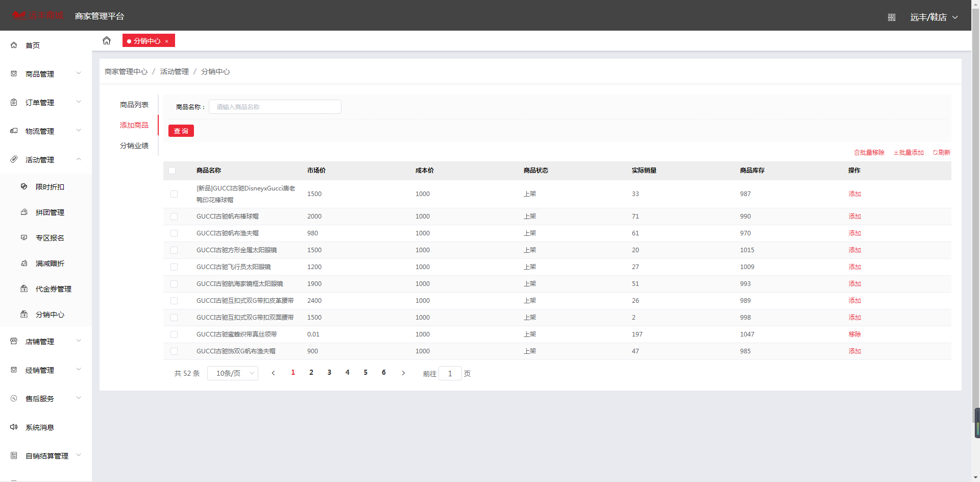980x482 pixels.
Task: Click the logo in the top-left header
Action: pos(38,15)
